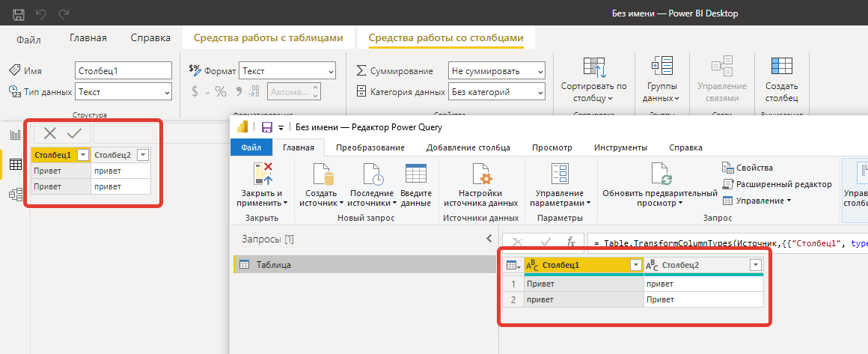
Task: Click the Redo arrow in title bar
Action: [x=64, y=13]
